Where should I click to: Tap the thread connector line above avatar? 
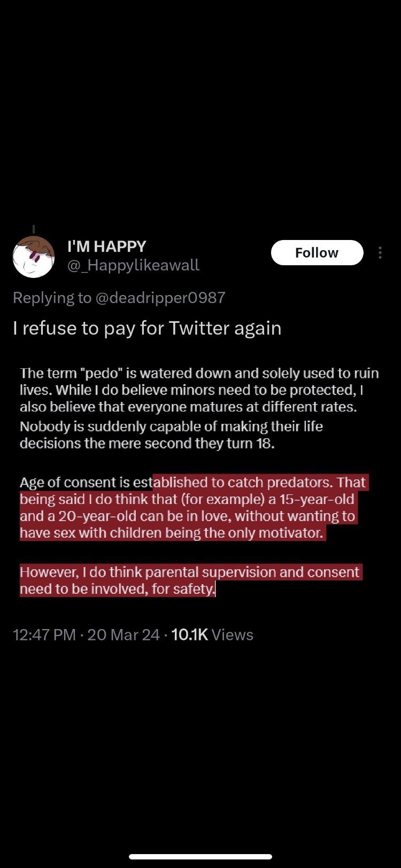[x=34, y=229]
